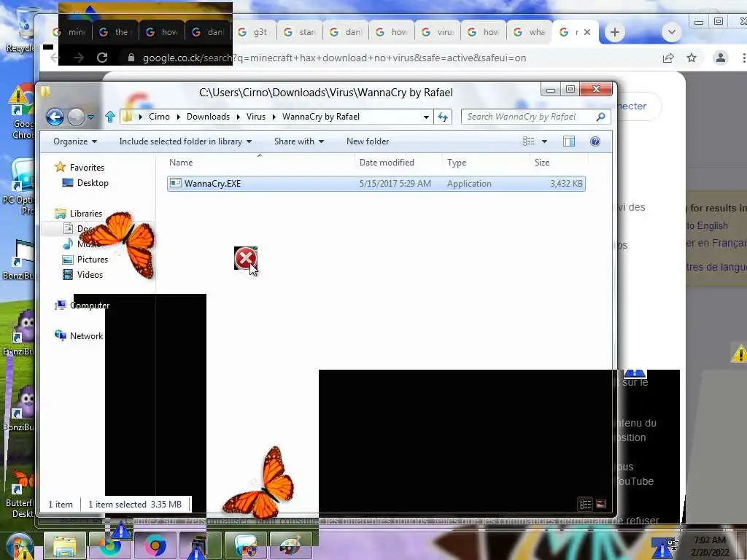Open the Chrome profile icon
This screenshot has width=747, height=560.
click(x=720, y=58)
